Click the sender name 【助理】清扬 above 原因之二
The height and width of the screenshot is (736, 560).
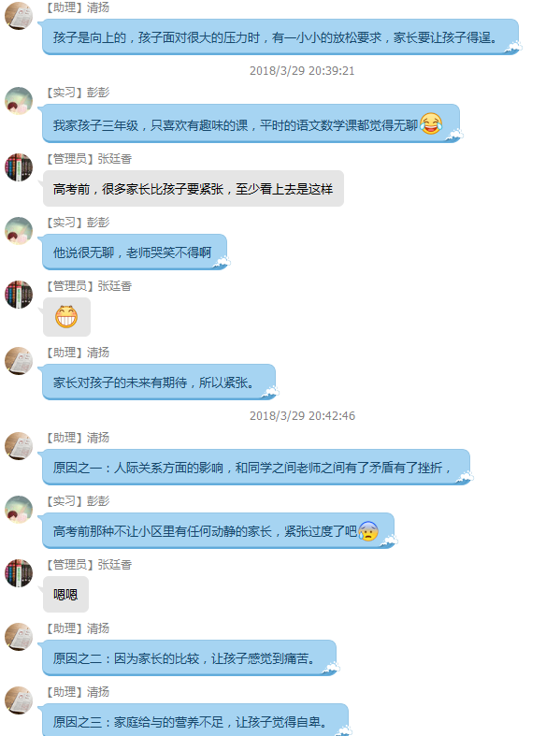tap(77, 628)
